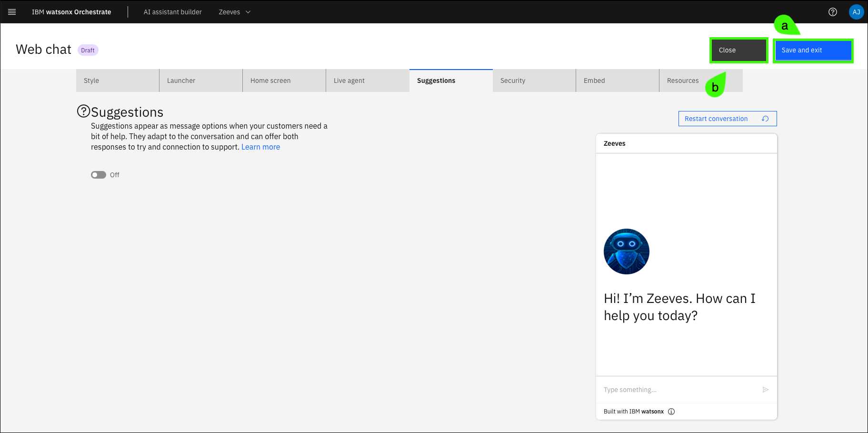Viewport: 868px width, 433px height.
Task: Open the AJ user profile avatar
Action: coord(856,12)
